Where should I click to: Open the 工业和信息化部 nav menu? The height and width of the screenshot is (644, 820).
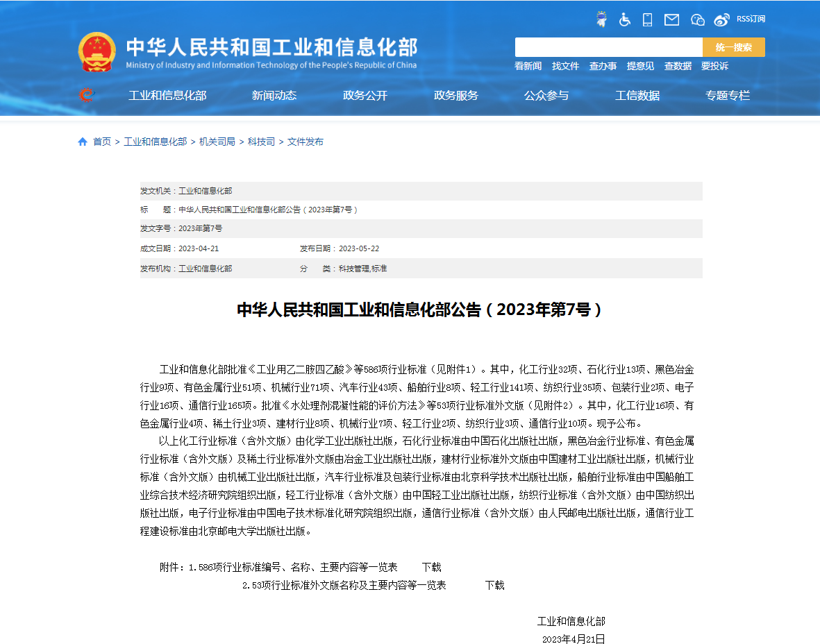click(x=167, y=95)
